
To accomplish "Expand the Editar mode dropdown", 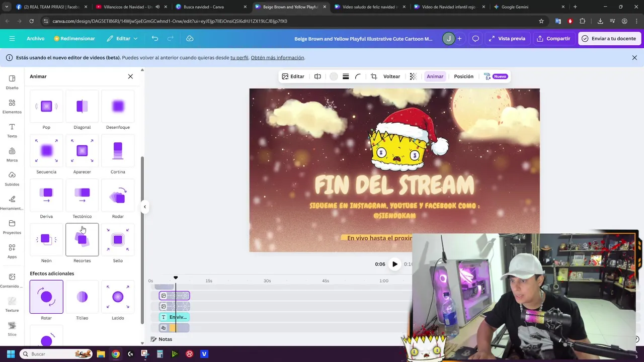I will (x=122, y=39).
